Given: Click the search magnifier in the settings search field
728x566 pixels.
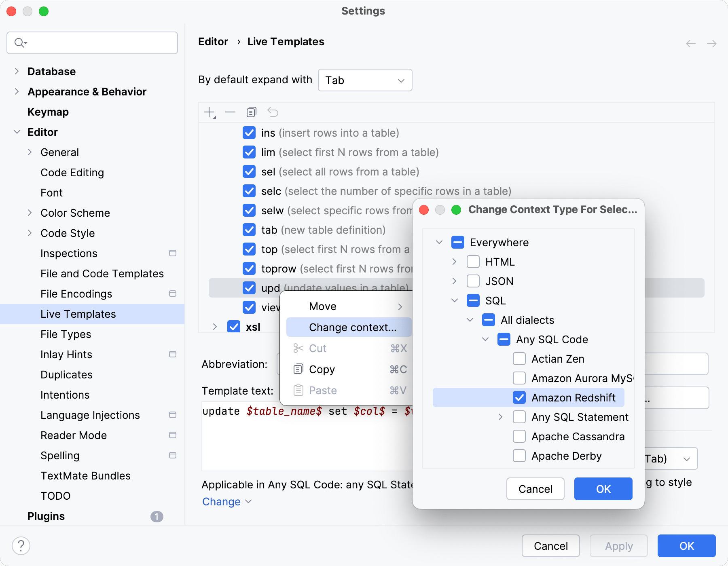Looking at the screenshot, I should pos(20,42).
